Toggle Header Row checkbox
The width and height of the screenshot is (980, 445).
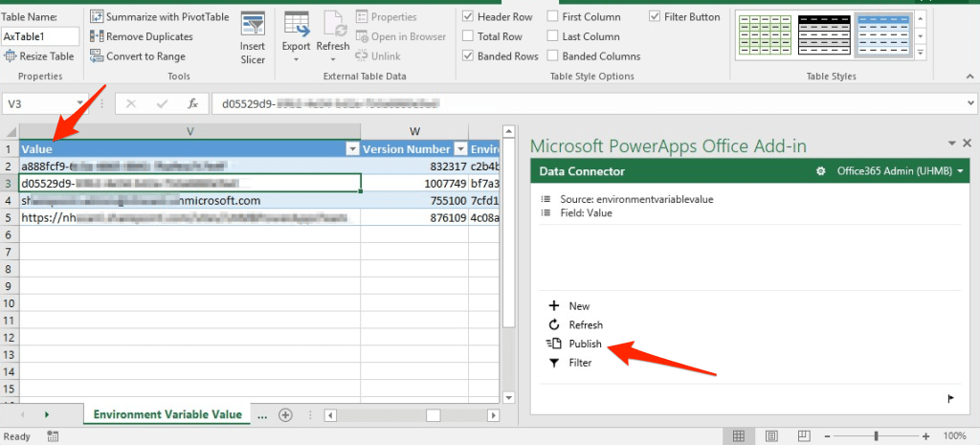[468, 17]
